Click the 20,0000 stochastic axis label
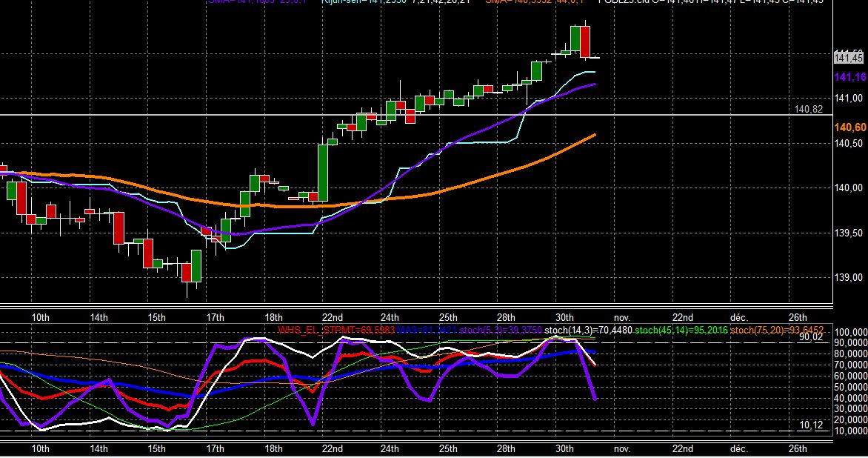Image resolution: width=868 pixels, height=458 pixels. tap(851, 419)
